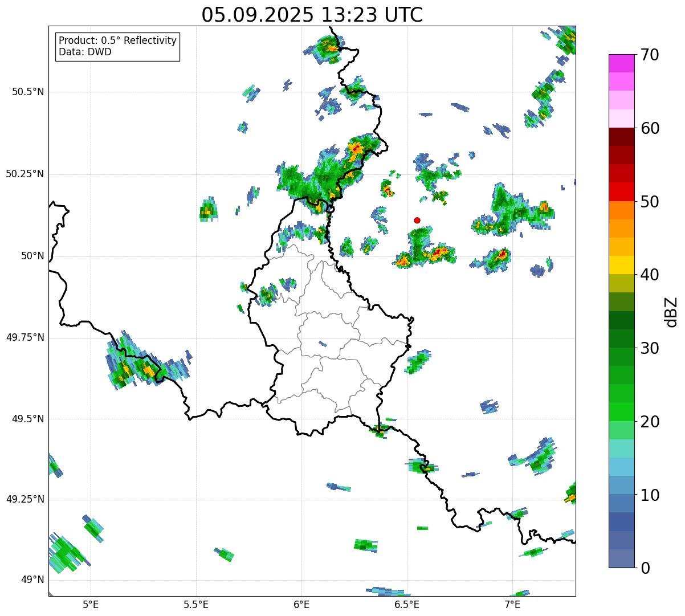Pick the turquoise colorbar segment below 20
Image resolution: width=685 pixels, height=616 pixels.
pos(621,448)
